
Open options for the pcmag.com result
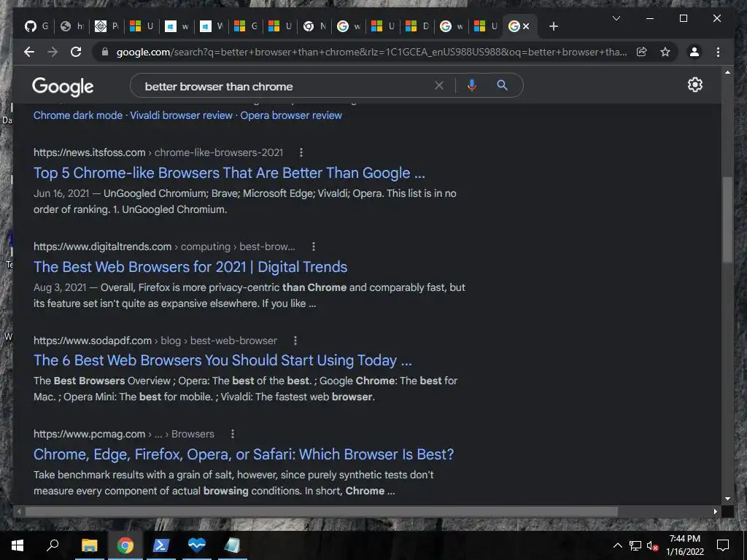(x=233, y=434)
